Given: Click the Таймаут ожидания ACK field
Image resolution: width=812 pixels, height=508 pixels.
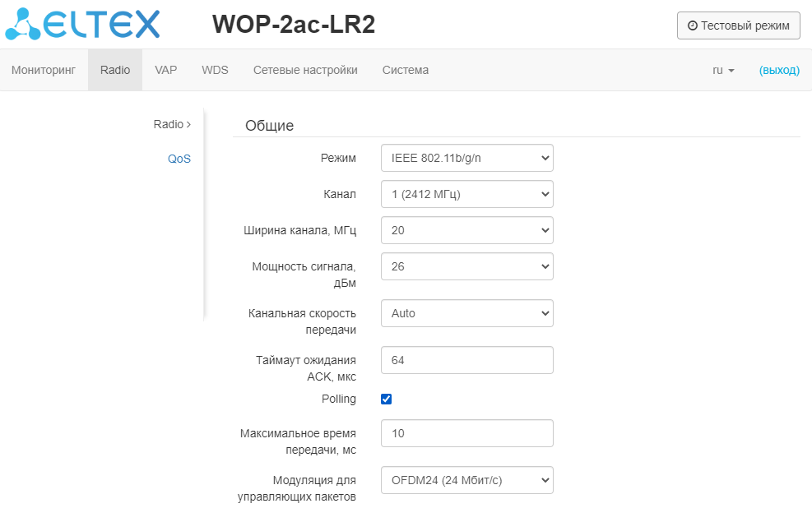Looking at the screenshot, I should point(466,360).
